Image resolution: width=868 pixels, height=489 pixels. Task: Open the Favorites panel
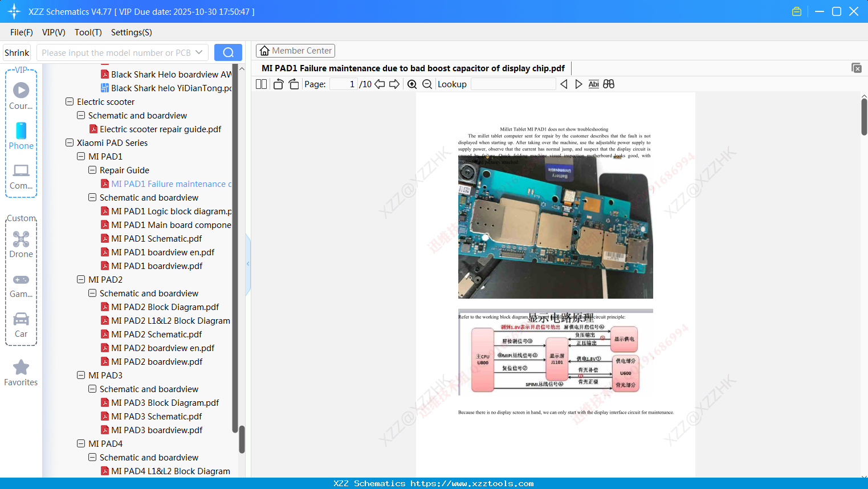21,373
